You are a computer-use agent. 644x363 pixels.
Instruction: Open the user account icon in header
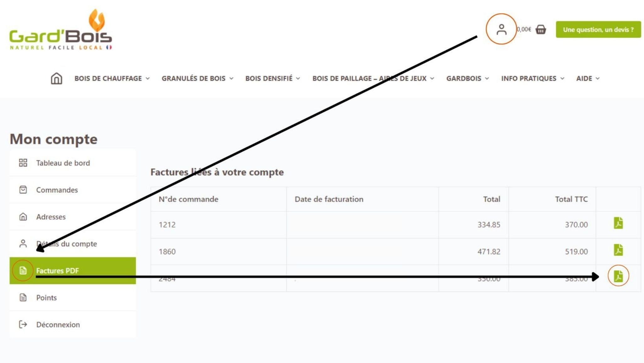(501, 30)
